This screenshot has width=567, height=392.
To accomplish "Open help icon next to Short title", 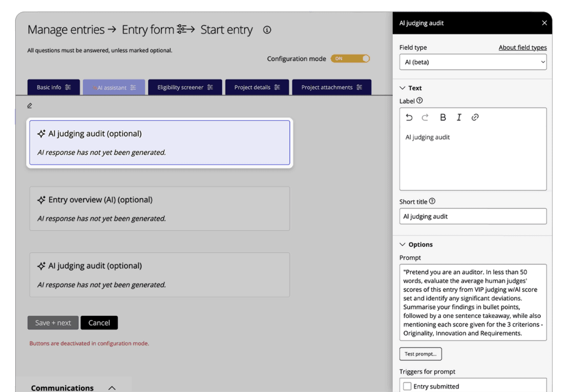I will pos(432,202).
